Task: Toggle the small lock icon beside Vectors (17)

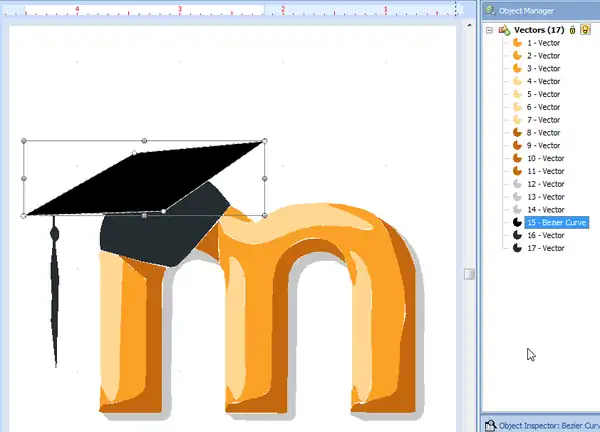Action: click(x=573, y=30)
